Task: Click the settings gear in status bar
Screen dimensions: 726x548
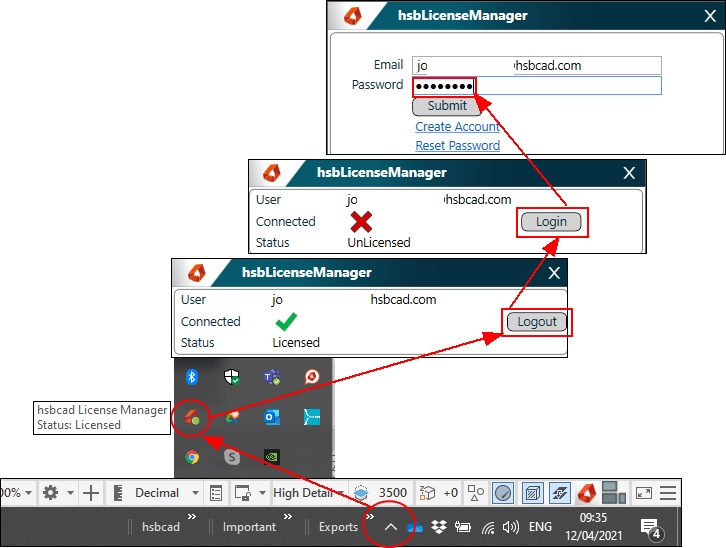Action: 50,493
